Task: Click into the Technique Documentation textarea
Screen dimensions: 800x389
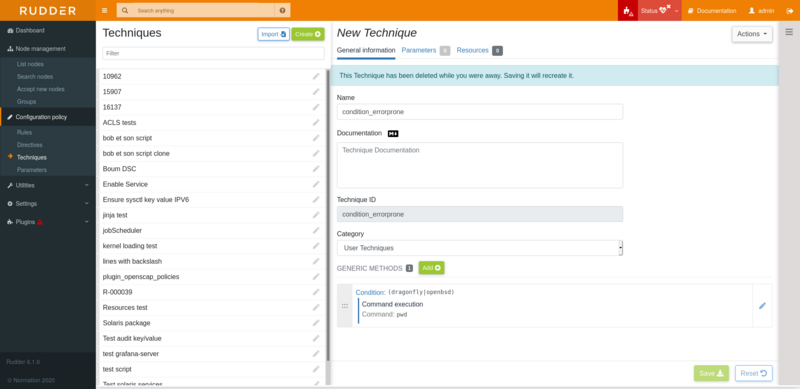Action: (480, 165)
